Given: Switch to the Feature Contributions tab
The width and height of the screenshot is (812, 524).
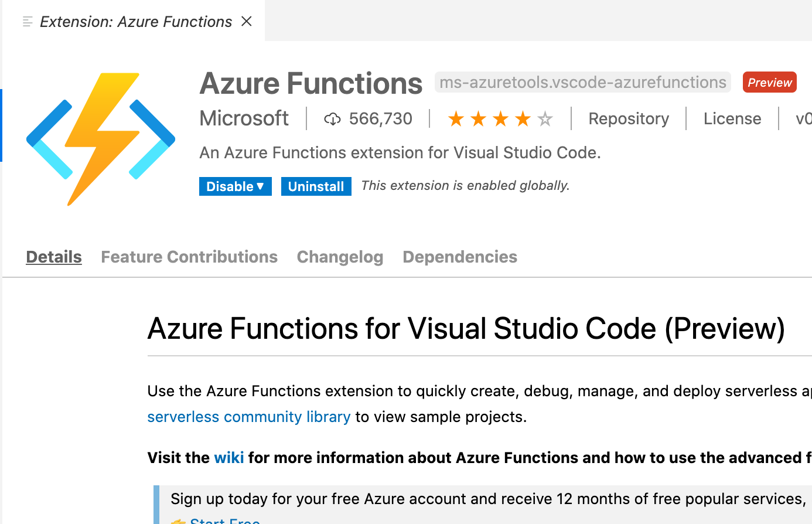Looking at the screenshot, I should pyautogui.click(x=189, y=257).
